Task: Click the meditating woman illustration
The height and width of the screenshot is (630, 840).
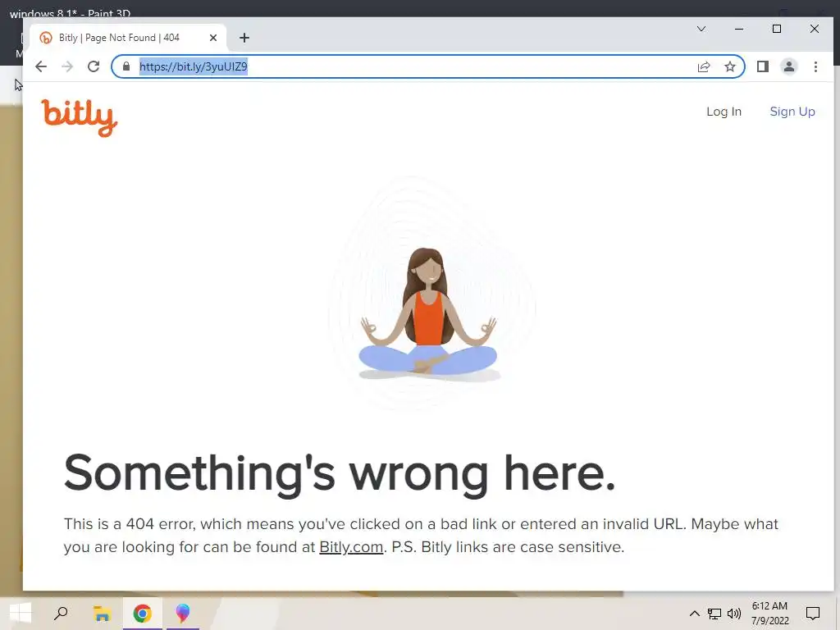Action: 428,313
